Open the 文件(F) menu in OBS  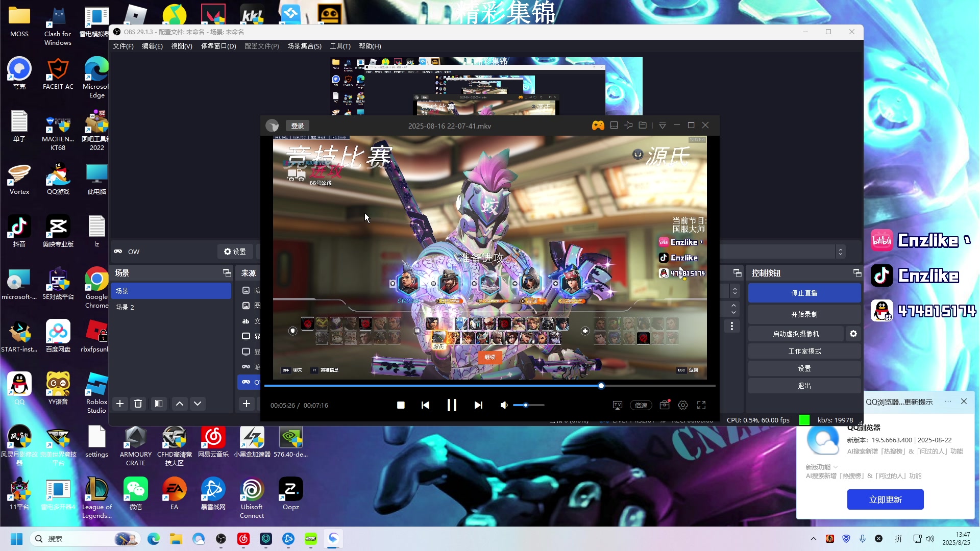(x=123, y=46)
